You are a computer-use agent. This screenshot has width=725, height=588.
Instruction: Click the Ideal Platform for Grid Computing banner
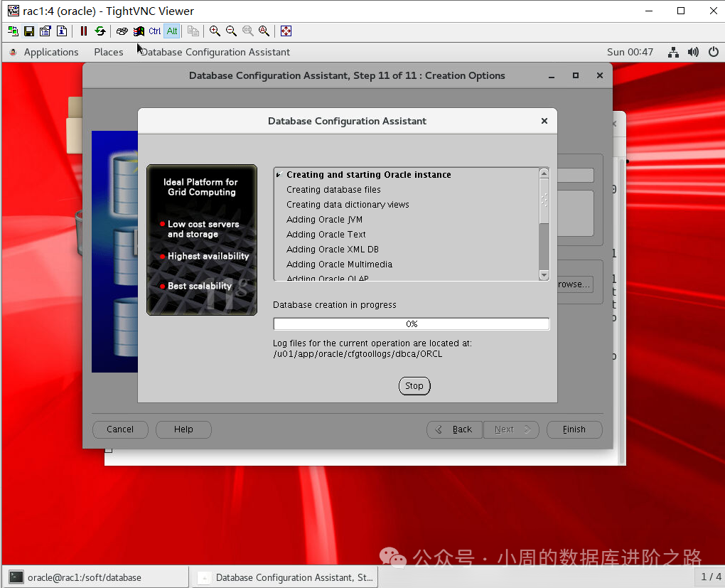click(202, 240)
